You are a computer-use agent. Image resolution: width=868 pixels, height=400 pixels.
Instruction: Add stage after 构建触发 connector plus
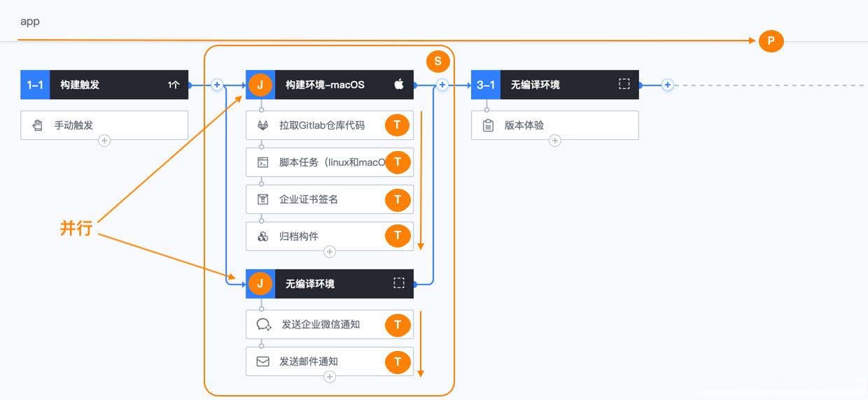[x=217, y=85]
